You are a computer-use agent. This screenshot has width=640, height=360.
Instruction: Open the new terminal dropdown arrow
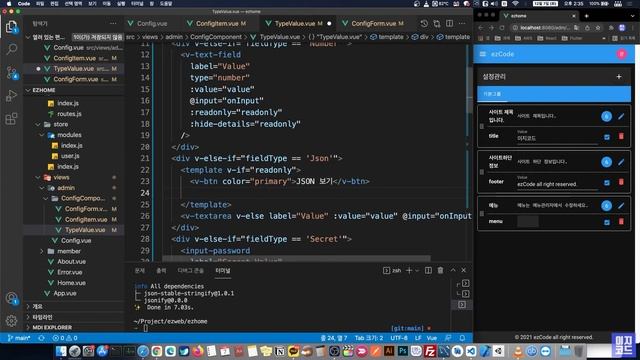[417, 270]
